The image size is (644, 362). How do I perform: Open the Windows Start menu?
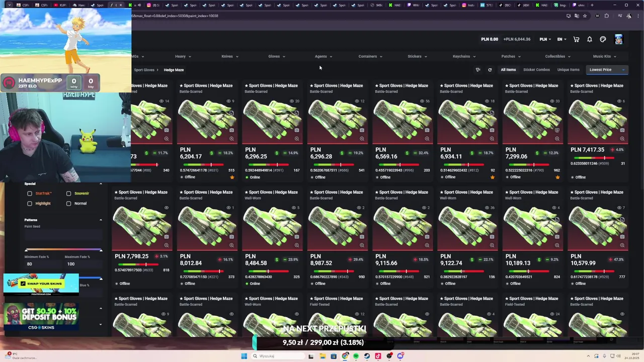tap(244, 356)
